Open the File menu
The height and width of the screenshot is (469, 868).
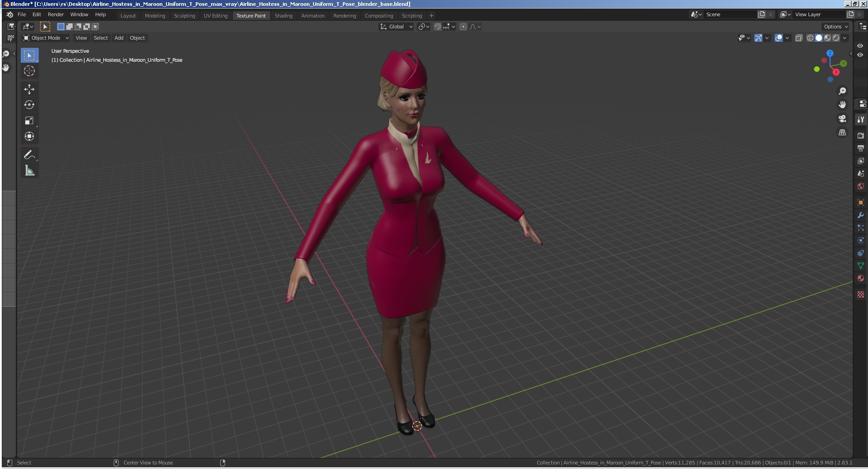pos(22,14)
